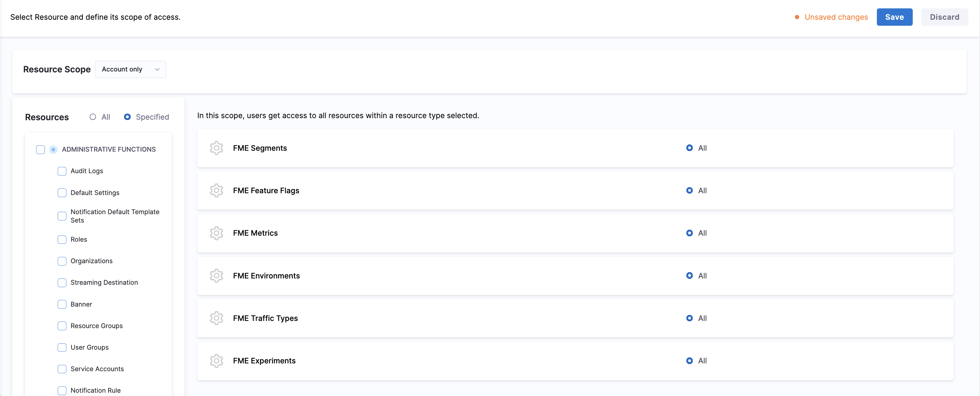Click the Administrative Functions category icon
Screen dimensions: 980x396
point(53,149)
